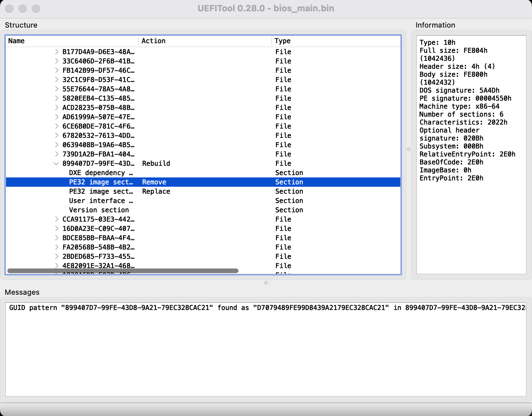Expand the 6CE6B0DE-781C-4F6… file
This screenshot has width=532, height=416.
point(57,126)
